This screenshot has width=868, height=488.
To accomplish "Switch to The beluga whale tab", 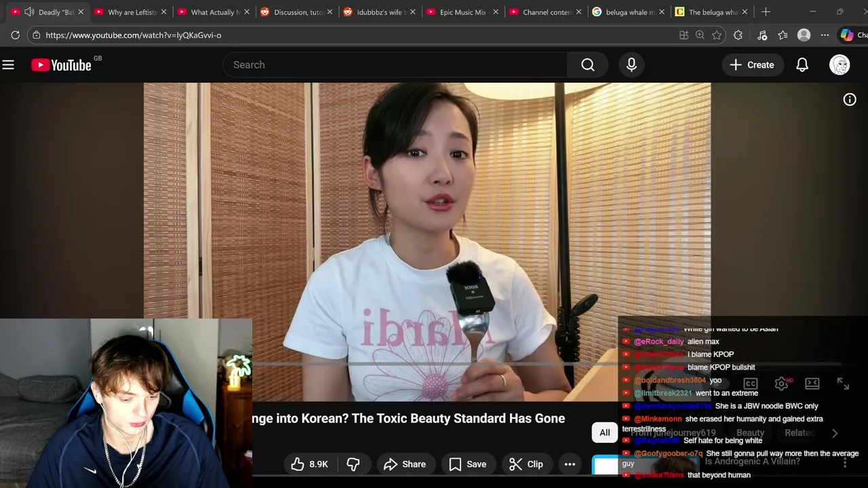I will coord(713,12).
